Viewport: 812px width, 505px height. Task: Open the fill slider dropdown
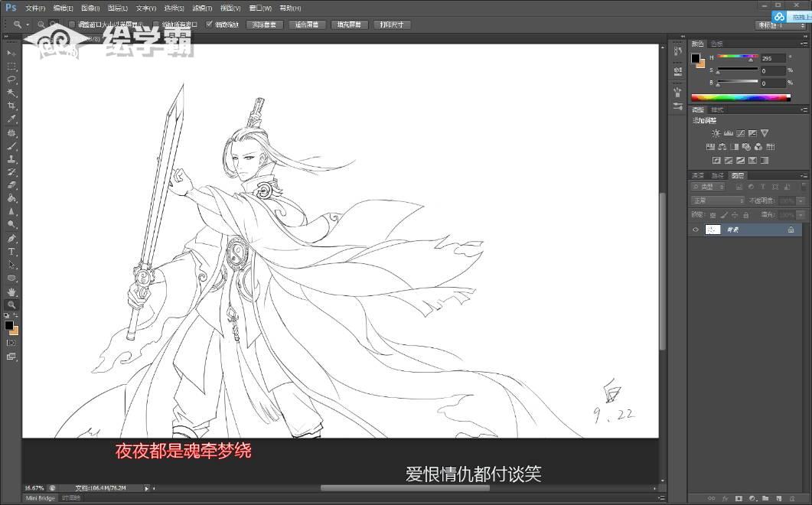801,214
